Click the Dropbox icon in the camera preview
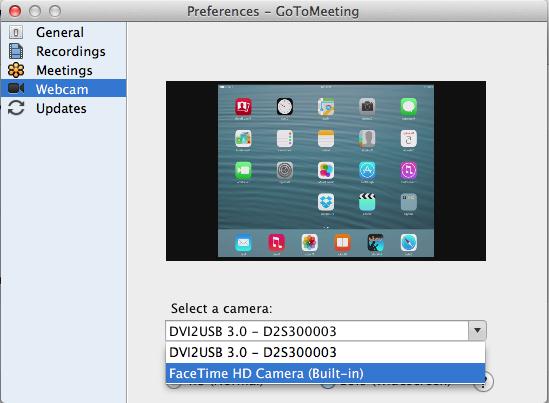The width and height of the screenshot is (549, 403). [x=326, y=202]
